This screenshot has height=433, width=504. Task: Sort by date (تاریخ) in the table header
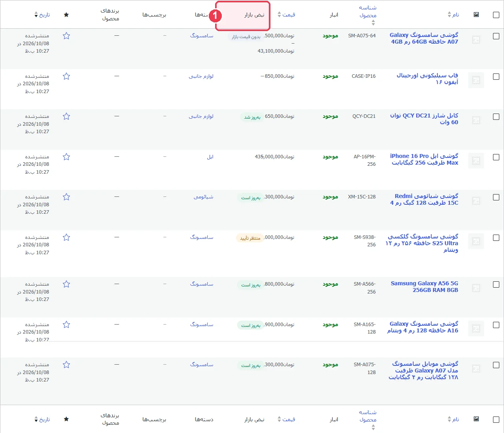(42, 15)
